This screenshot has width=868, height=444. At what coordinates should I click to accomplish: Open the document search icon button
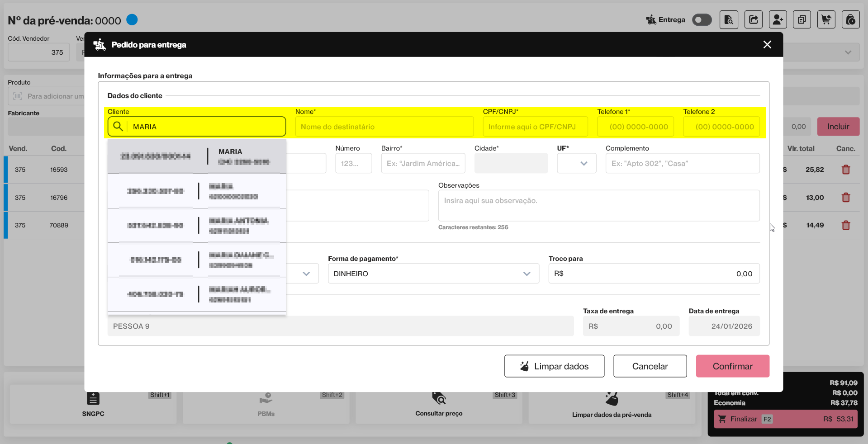729,20
